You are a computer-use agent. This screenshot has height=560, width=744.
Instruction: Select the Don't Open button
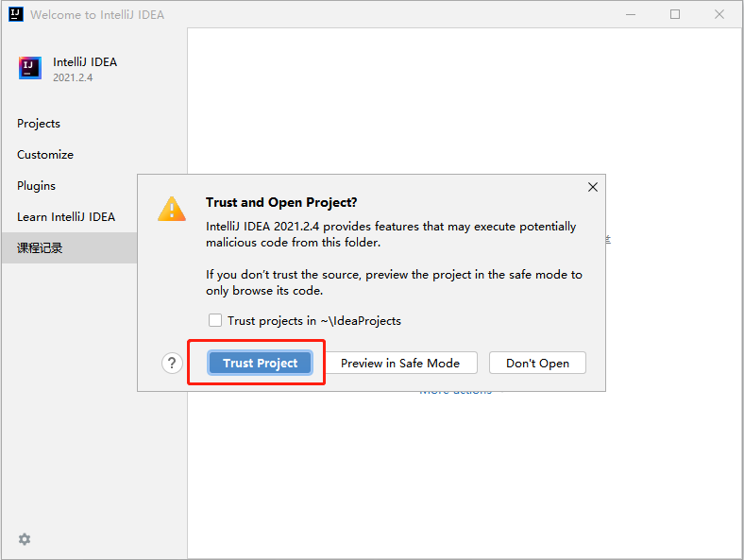tap(537, 363)
